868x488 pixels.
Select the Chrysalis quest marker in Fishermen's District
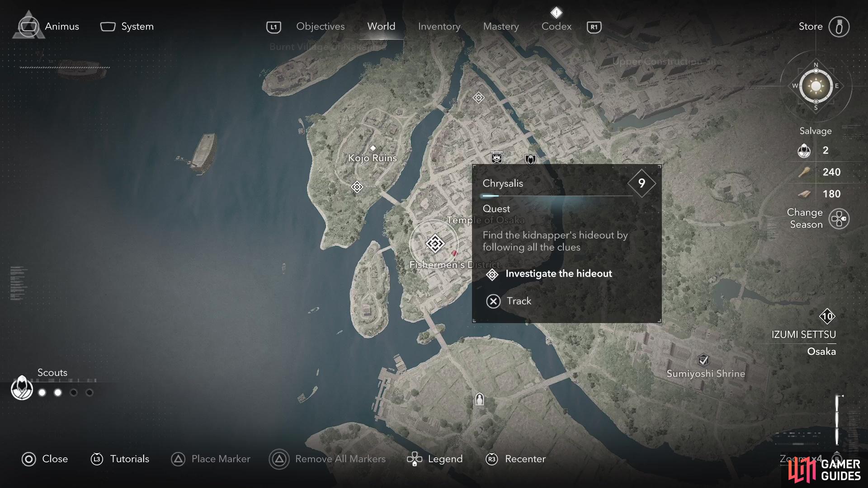coord(435,244)
